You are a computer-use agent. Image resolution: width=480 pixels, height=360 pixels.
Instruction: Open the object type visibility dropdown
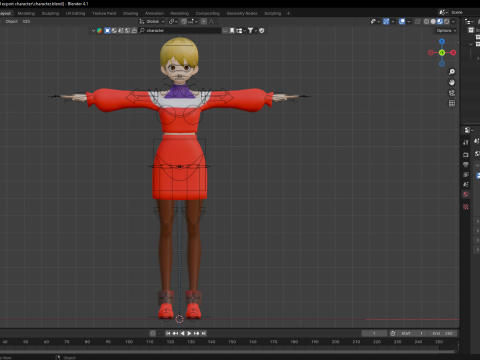[375, 21]
